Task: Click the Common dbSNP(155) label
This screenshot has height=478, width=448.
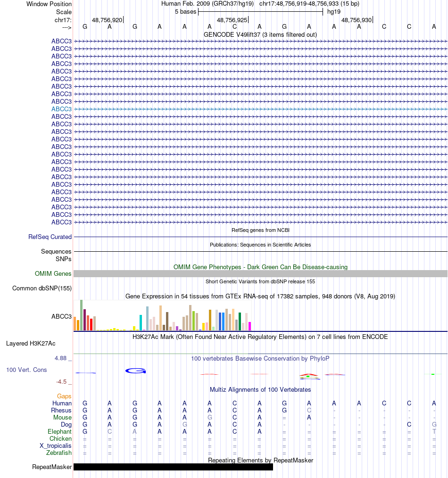Action: pos(42,288)
